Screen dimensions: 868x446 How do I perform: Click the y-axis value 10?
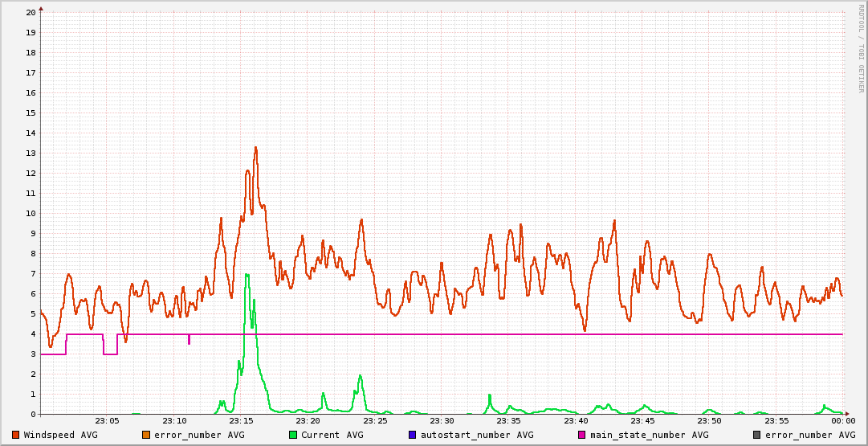(x=31, y=213)
